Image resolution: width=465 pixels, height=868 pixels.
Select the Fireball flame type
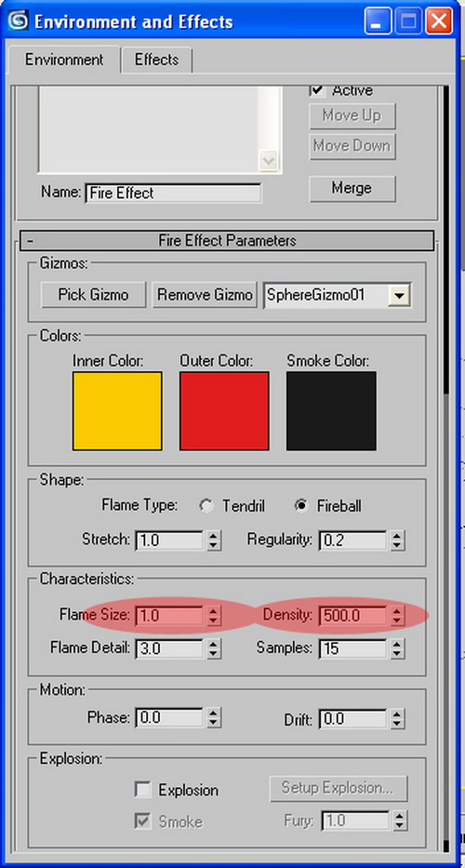[301, 506]
